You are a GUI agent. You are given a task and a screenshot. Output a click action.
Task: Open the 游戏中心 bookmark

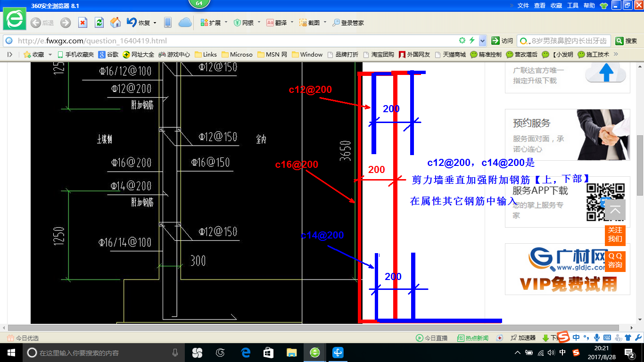pos(174,55)
